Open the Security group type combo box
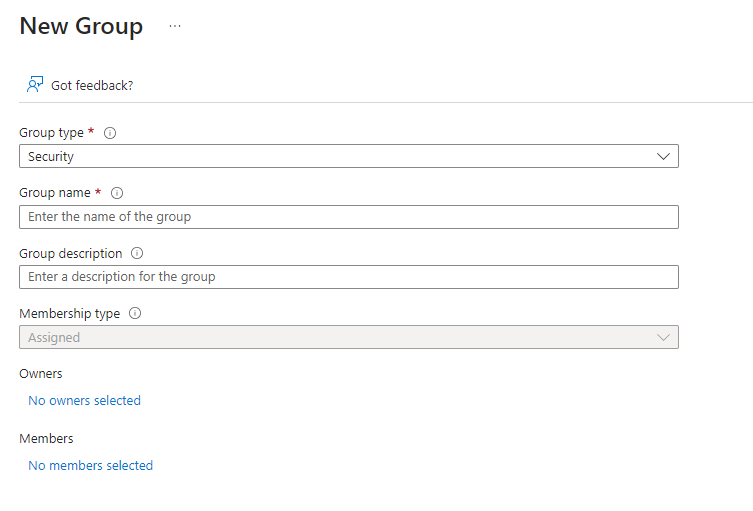The image size is (753, 511). click(340, 157)
